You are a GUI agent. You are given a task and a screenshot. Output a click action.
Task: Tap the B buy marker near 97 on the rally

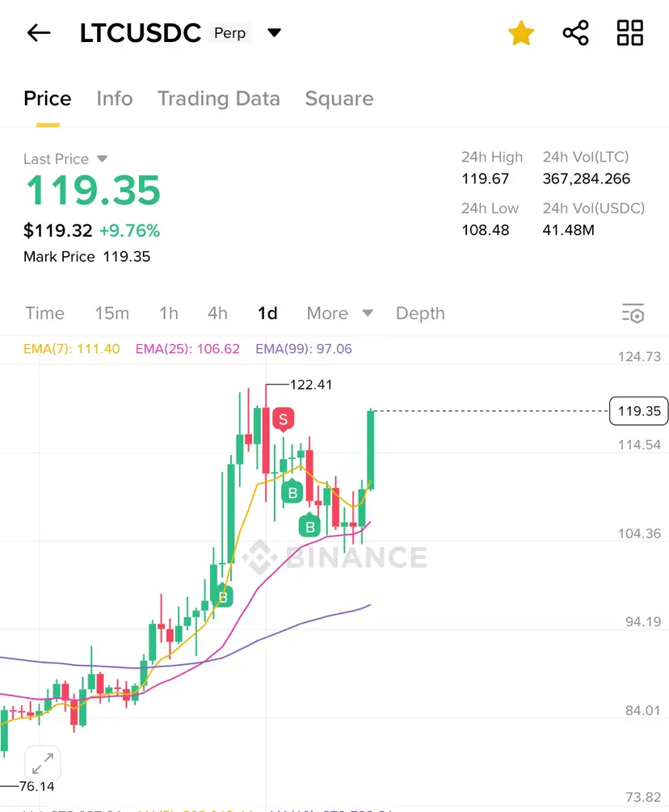coord(223,596)
